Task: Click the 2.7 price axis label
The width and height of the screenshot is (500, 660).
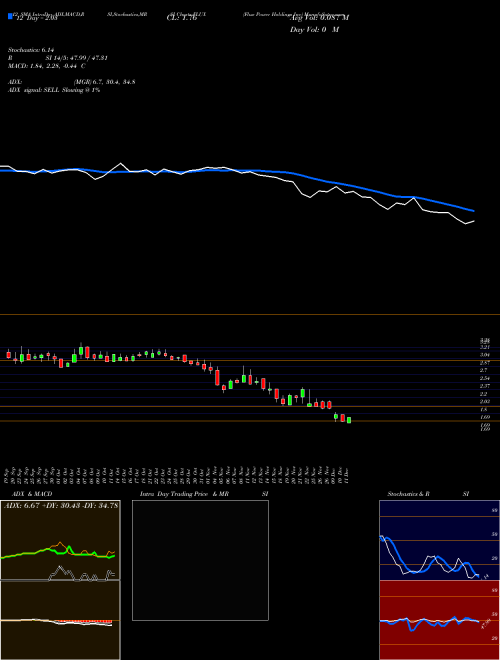Action: (x=483, y=370)
